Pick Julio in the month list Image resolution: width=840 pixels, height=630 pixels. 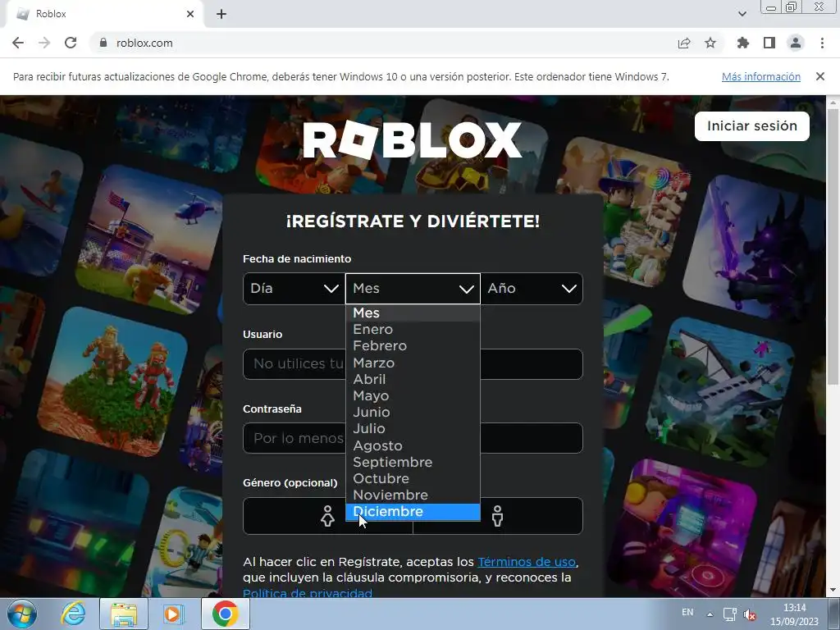coord(413,429)
